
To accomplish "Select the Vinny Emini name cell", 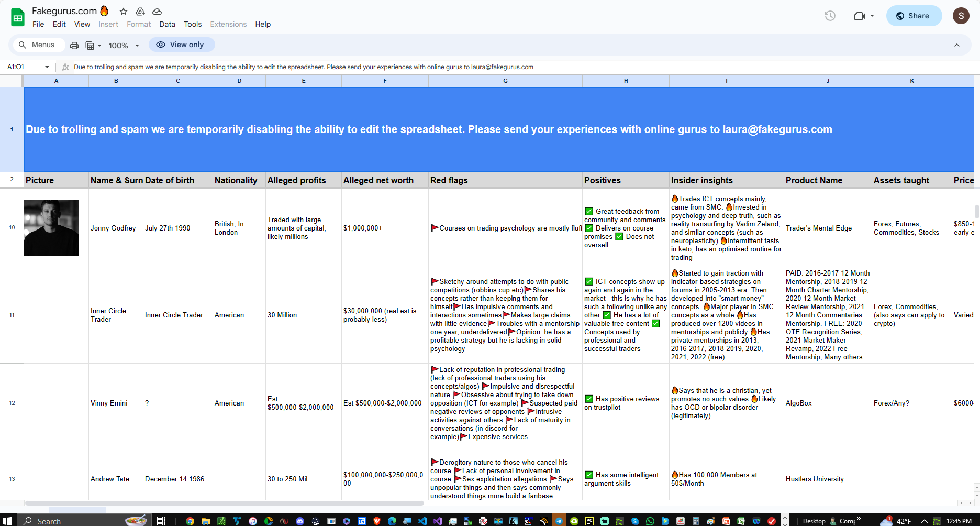I will (x=116, y=403).
